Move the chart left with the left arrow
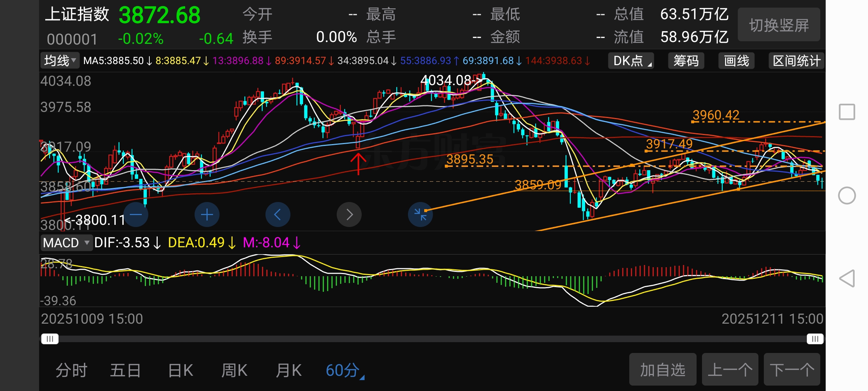This screenshot has width=868, height=391. click(x=278, y=215)
